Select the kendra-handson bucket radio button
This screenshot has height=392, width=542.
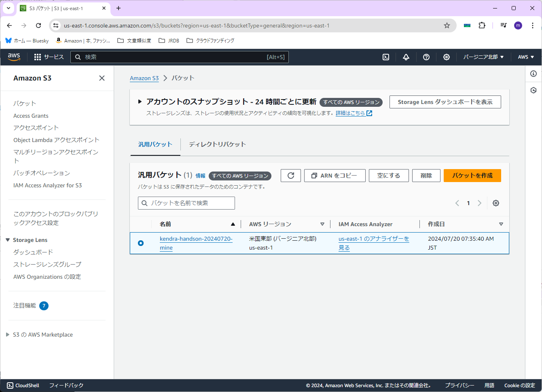pos(141,243)
